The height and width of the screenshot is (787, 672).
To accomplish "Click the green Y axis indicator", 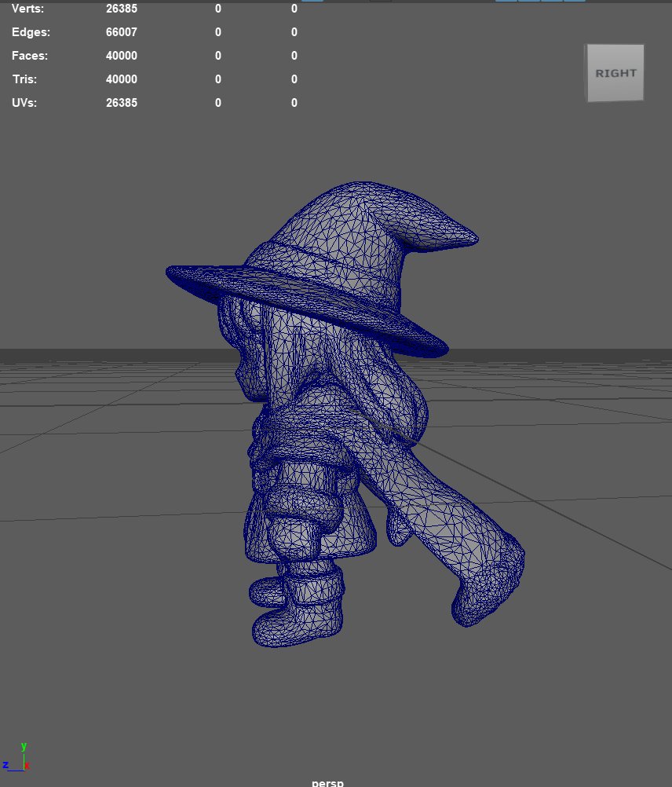I will 24,747.
